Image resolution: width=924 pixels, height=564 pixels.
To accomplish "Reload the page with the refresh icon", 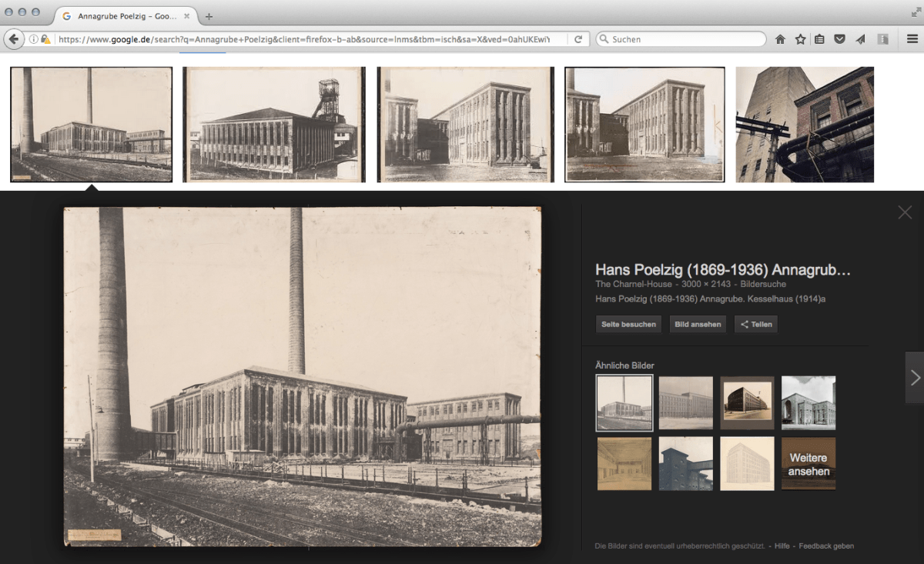I will 577,39.
